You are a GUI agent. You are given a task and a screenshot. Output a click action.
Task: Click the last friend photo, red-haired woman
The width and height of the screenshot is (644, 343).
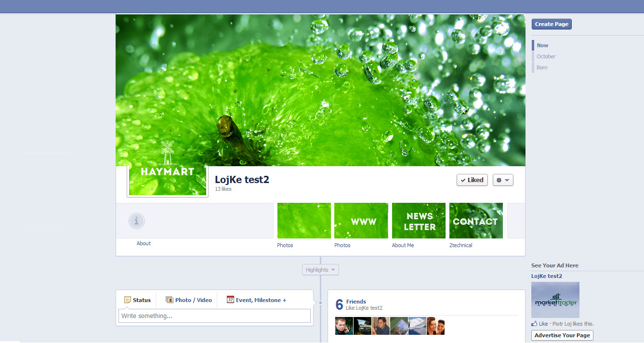point(435,326)
